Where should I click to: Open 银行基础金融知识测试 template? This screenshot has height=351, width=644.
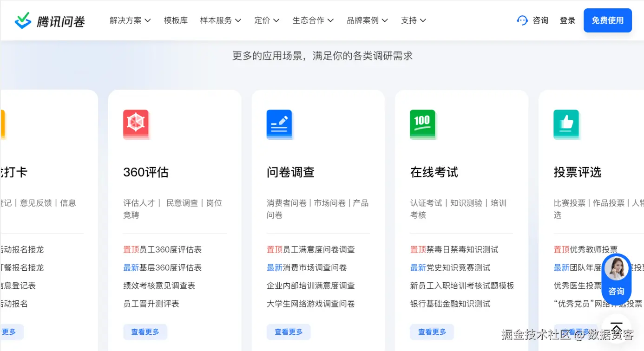coord(450,304)
